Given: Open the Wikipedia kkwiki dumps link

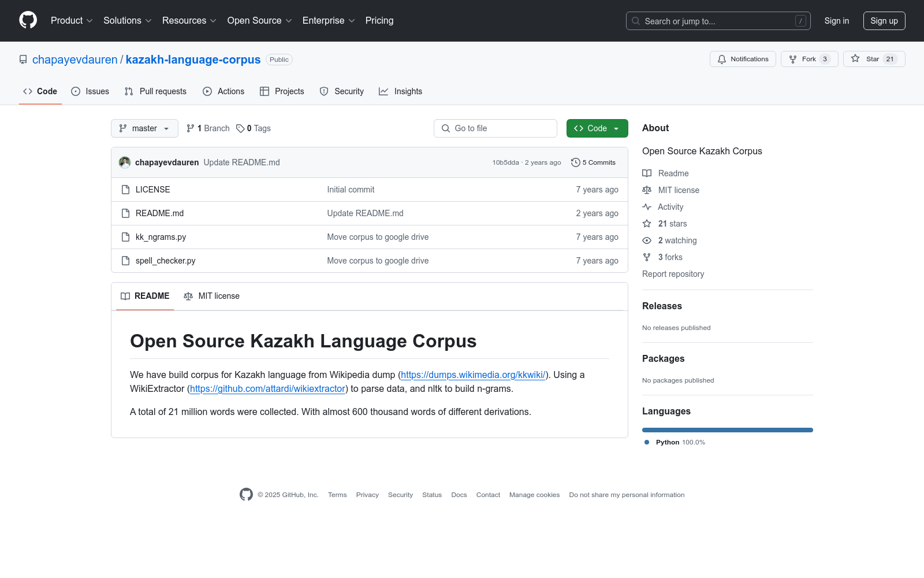Looking at the screenshot, I should pos(473,375).
